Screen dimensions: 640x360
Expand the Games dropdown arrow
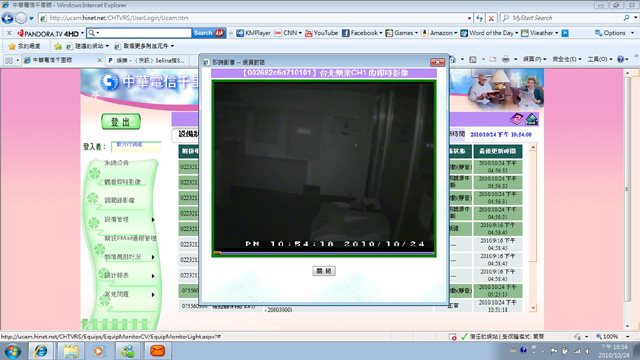click(416, 33)
